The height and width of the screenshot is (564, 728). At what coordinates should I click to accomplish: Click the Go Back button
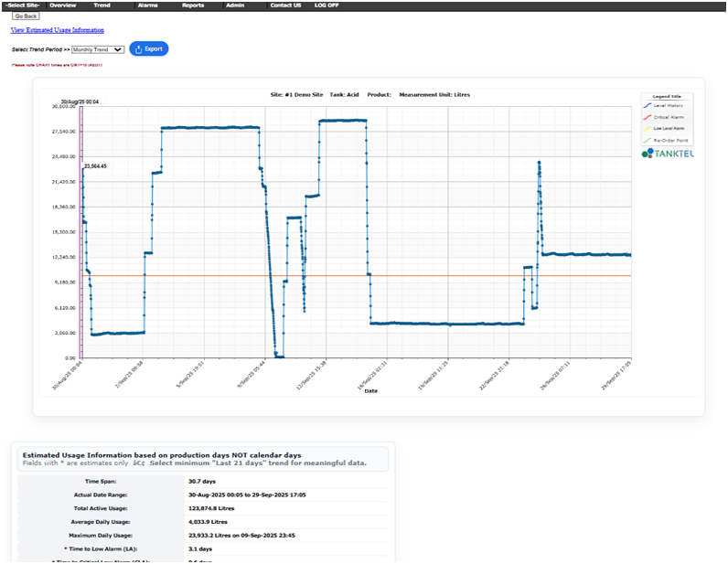tap(26, 16)
